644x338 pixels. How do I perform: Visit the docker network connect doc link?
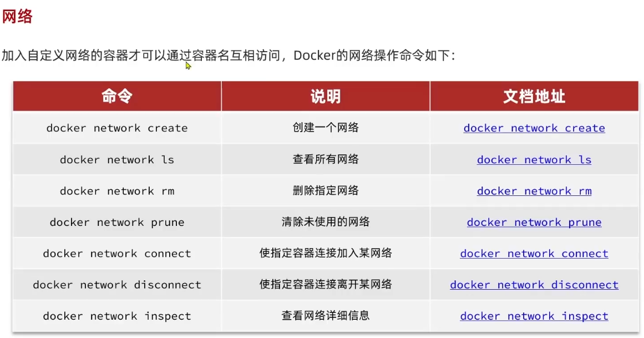pyautogui.click(x=534, y=254)
